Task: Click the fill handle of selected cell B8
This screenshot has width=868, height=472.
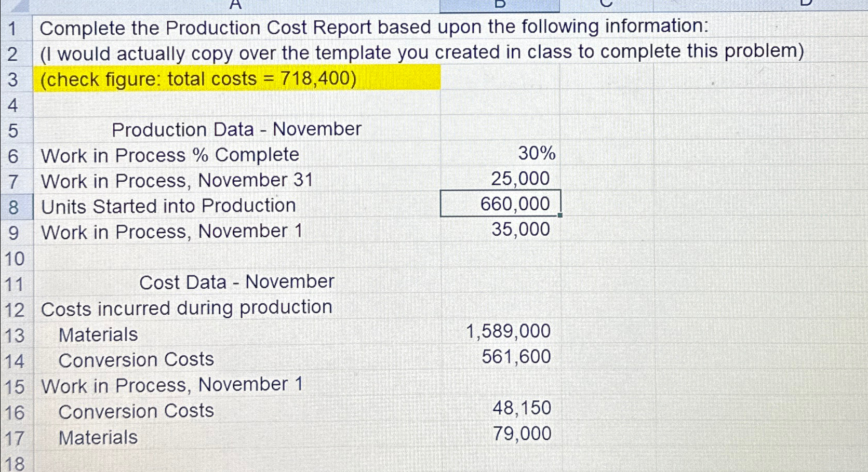Action: pyautogui.click(x=560, y=215)
